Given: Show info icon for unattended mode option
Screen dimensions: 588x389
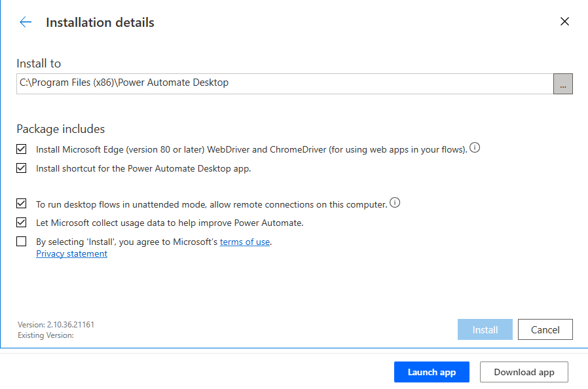Looking at the screenshot, I should (395, 202).
